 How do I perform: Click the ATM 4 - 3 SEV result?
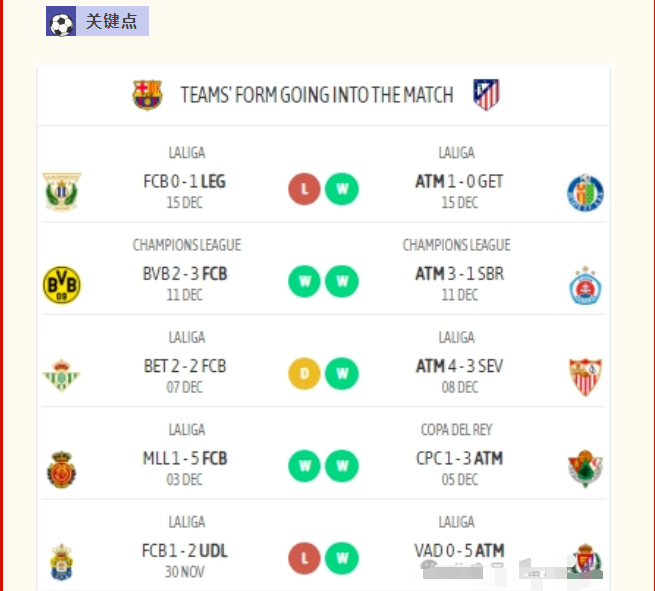pos(459,366)
